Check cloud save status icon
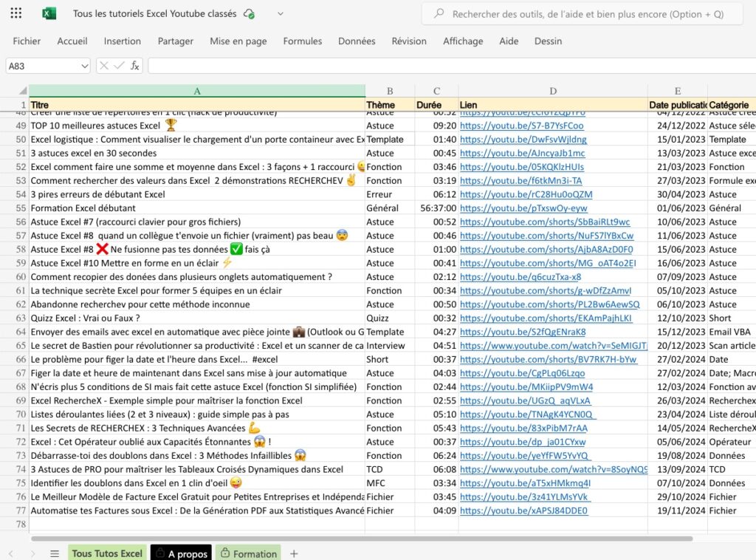Screen dimensions: 756x560 point(250,14)
